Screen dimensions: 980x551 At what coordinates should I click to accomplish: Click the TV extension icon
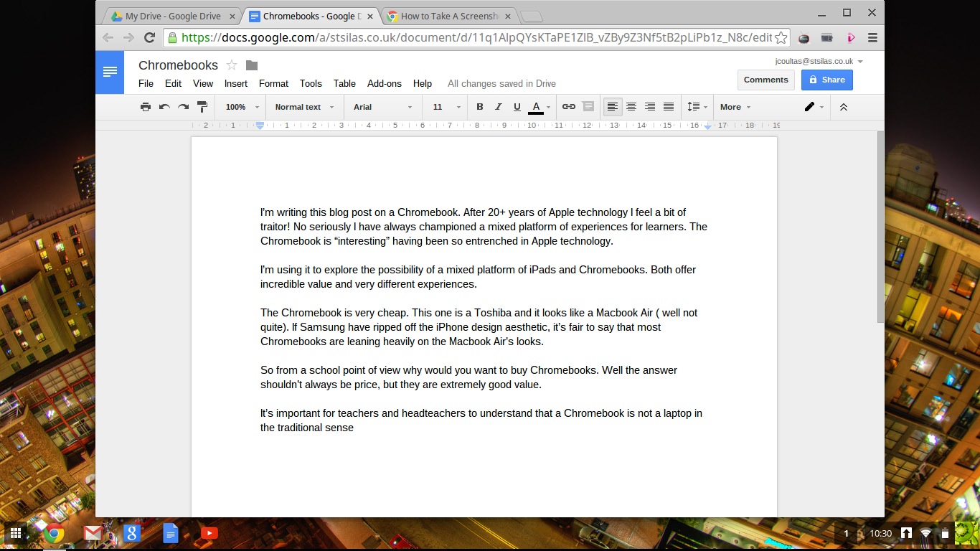(804, 37)
